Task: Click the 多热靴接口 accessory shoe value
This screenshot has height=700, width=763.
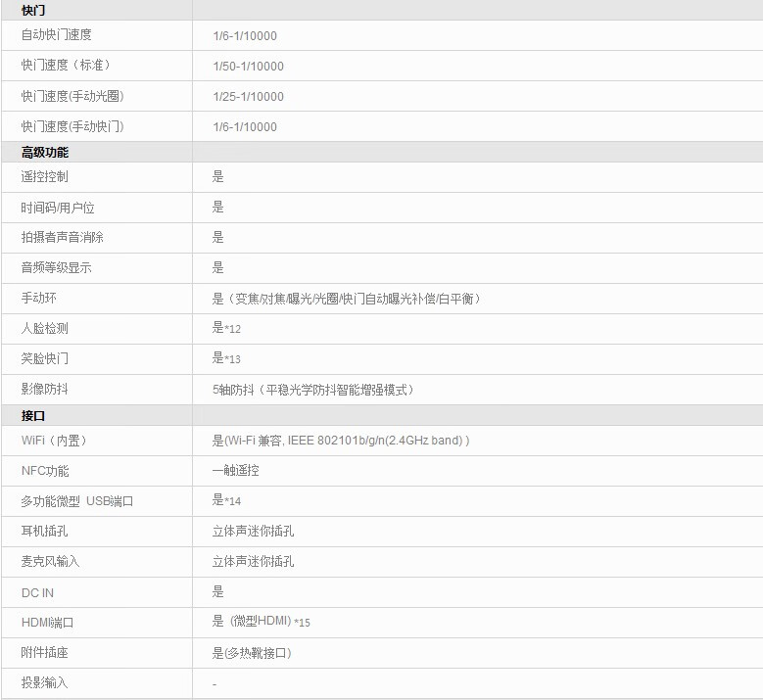Action: click(252, 653)
